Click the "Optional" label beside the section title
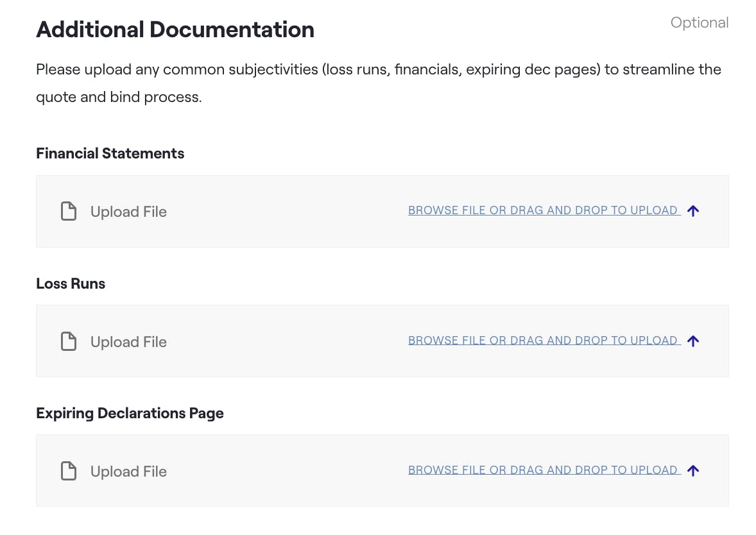 coord(699,23)
